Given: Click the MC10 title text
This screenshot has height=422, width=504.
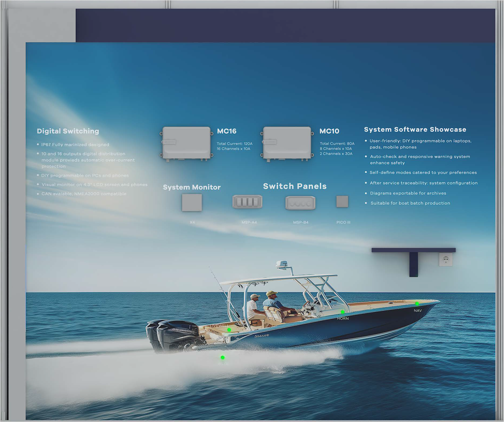Looking at the screenshot, I should pyautogui.click(x=329, y=131).
